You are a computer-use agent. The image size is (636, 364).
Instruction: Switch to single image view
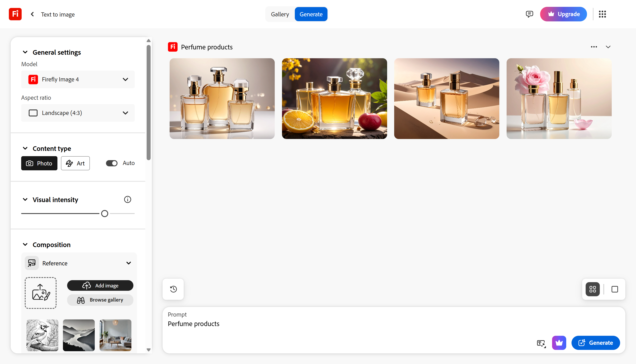(615, 289)
